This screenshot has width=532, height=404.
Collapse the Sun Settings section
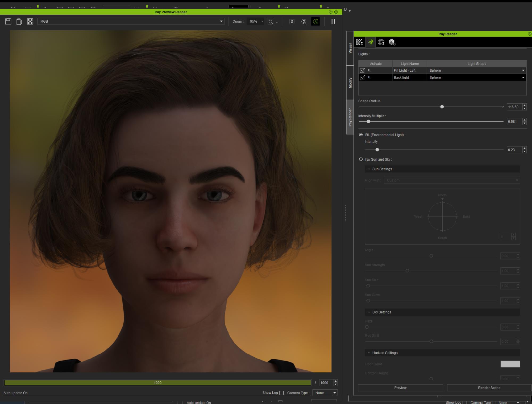click(369, 169)
